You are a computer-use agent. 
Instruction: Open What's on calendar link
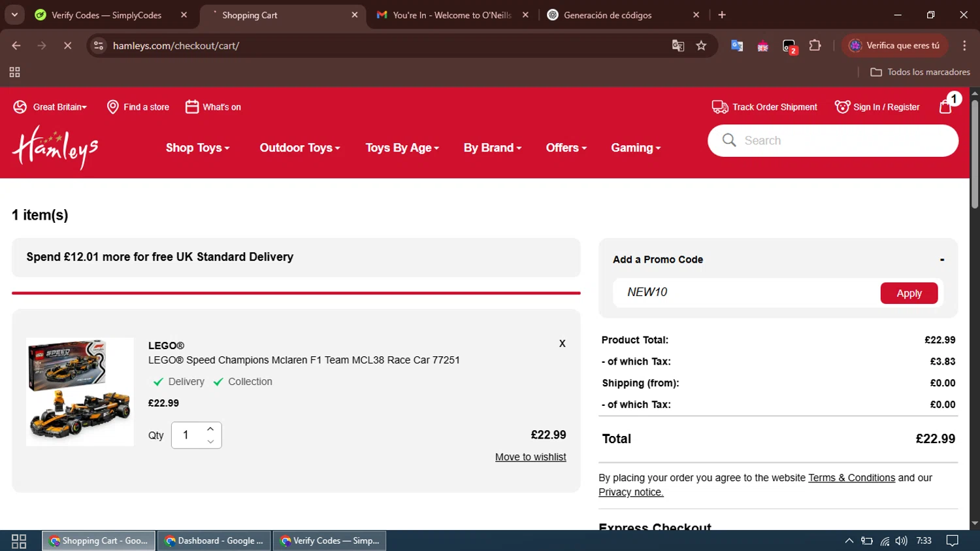click(213, 107)
